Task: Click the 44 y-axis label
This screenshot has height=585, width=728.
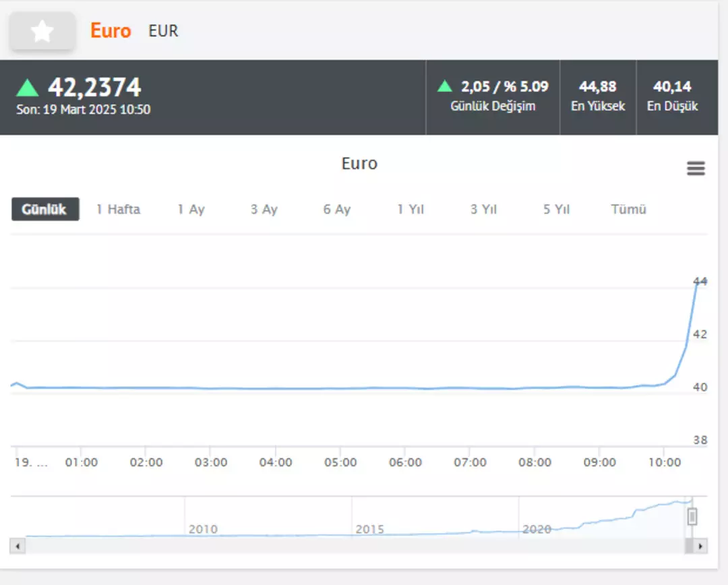Action: point(700,281)
